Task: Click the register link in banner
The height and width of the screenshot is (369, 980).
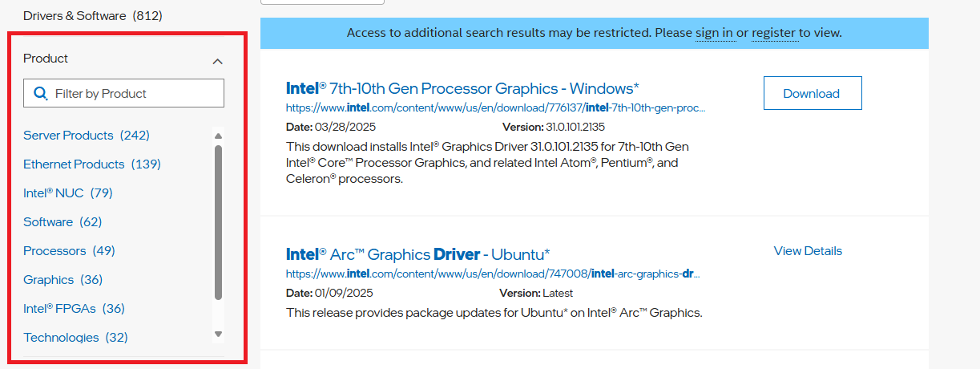Action: point(773,33)
